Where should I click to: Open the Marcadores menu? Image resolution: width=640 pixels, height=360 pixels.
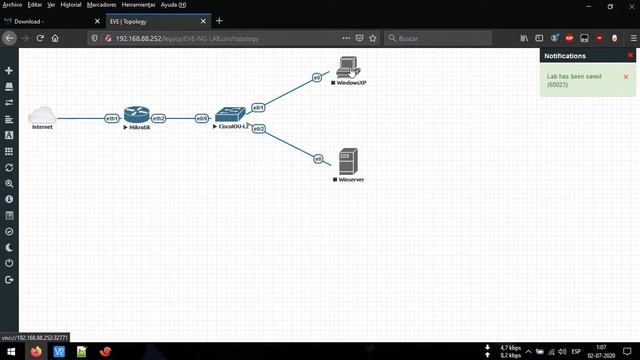coord(102,5)
